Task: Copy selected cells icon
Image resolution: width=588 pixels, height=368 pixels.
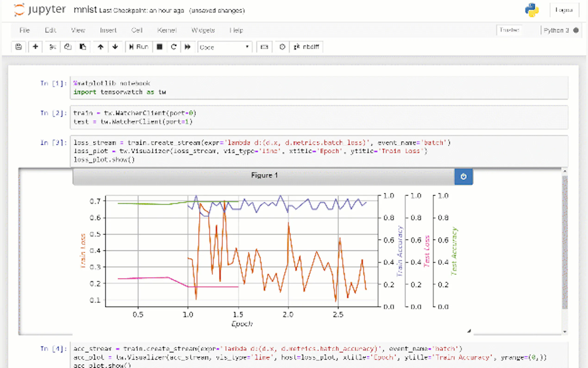Action: 68,47
